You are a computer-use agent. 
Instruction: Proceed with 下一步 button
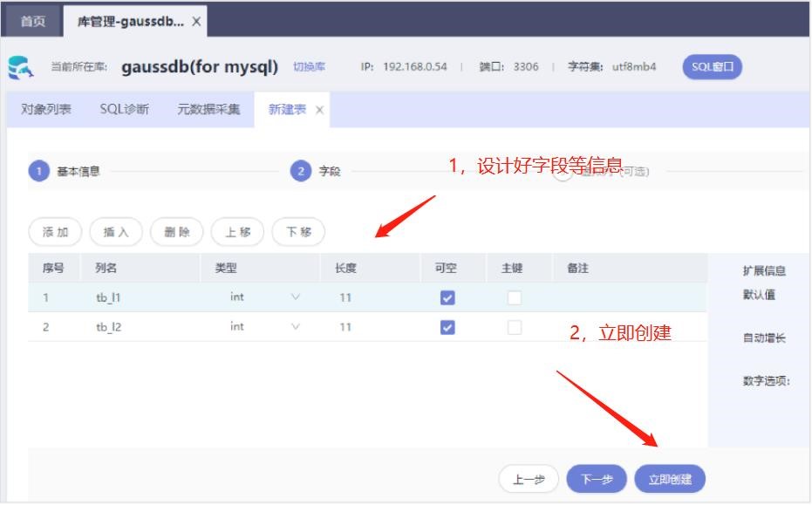coord(597,479)
